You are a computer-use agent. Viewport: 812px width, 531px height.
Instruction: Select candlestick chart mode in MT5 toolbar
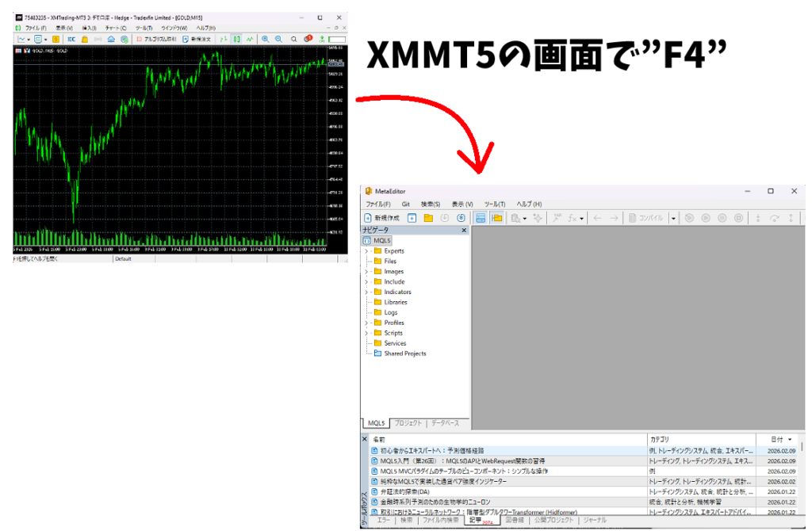[236, 38]
